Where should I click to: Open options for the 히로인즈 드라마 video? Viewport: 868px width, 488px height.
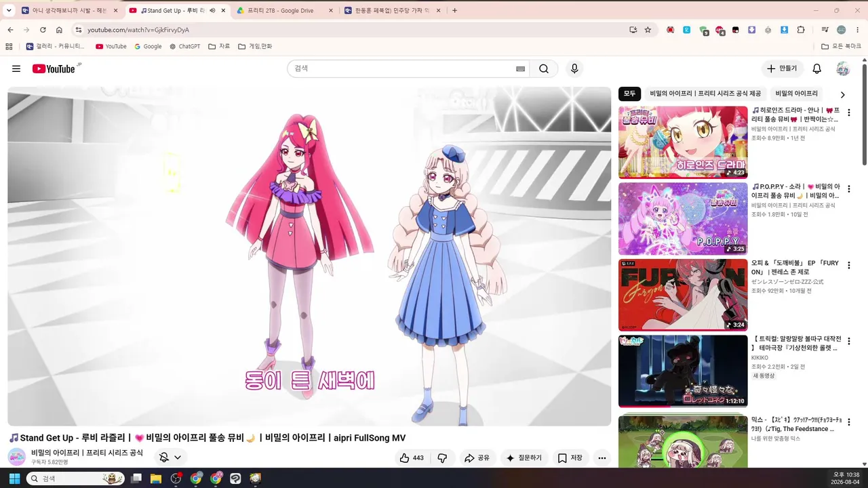pyautogui.click(x=848, y=113)
